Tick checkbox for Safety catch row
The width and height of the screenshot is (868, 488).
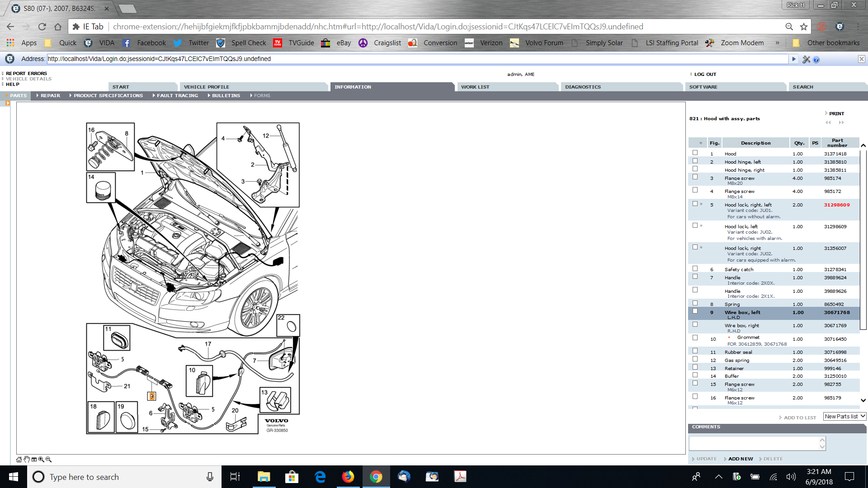coord(695,269)
